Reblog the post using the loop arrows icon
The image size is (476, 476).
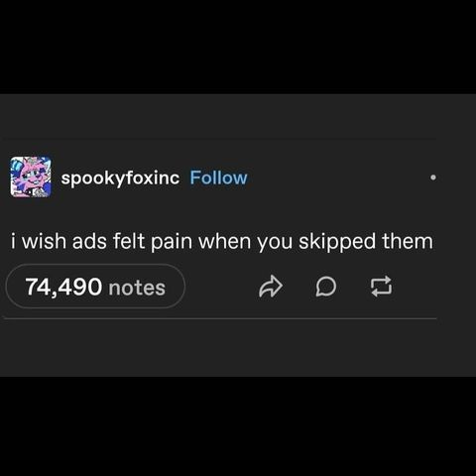381,287
